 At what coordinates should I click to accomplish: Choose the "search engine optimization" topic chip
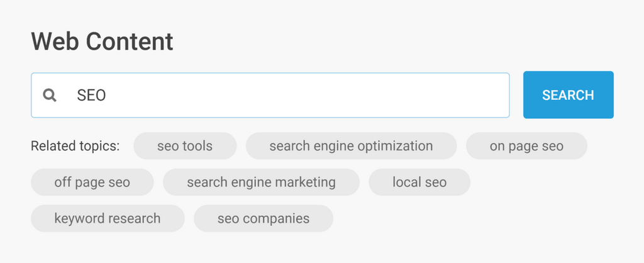[x=351, y=146]
